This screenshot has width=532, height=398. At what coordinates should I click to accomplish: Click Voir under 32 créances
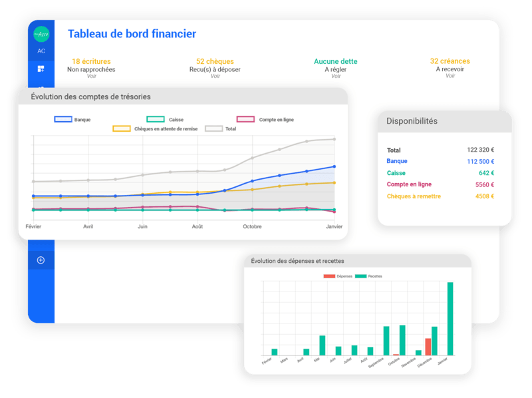pos(450,76)
